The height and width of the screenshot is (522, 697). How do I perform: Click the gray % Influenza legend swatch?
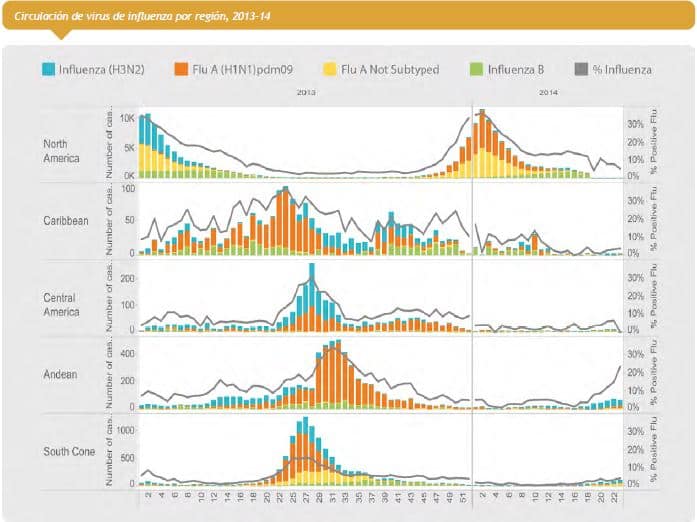coord(578,70)
